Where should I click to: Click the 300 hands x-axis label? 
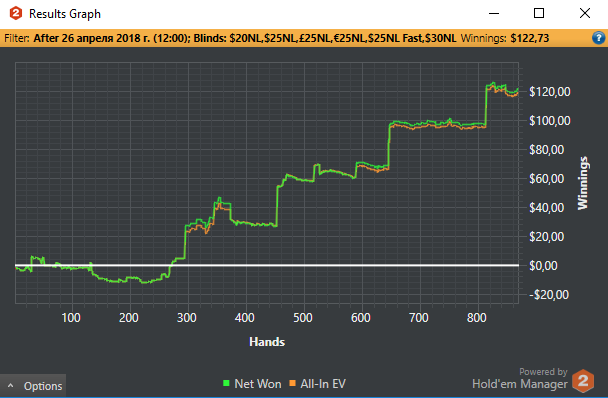coord(187,318)
